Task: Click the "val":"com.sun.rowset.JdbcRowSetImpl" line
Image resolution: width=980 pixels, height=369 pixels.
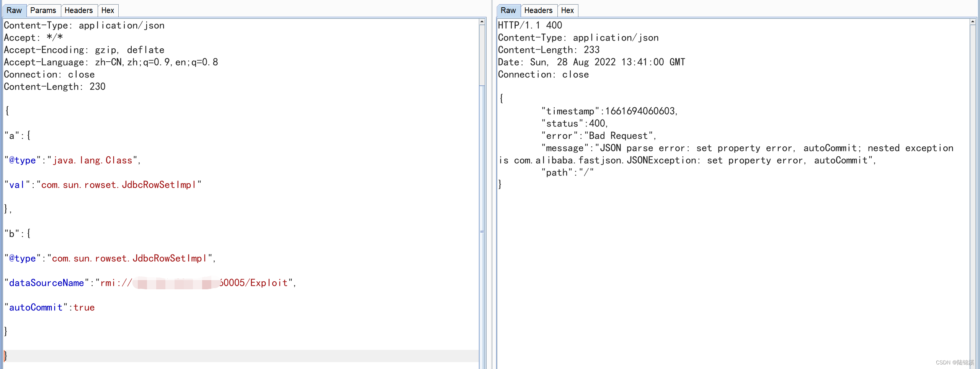Action: [x=103, y=185]
